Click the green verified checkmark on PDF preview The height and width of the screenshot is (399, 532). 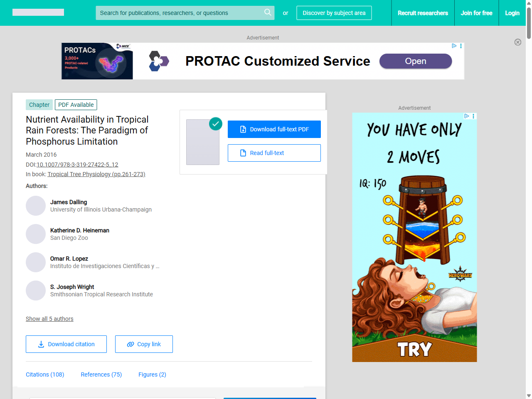click(x=216, y=123)
